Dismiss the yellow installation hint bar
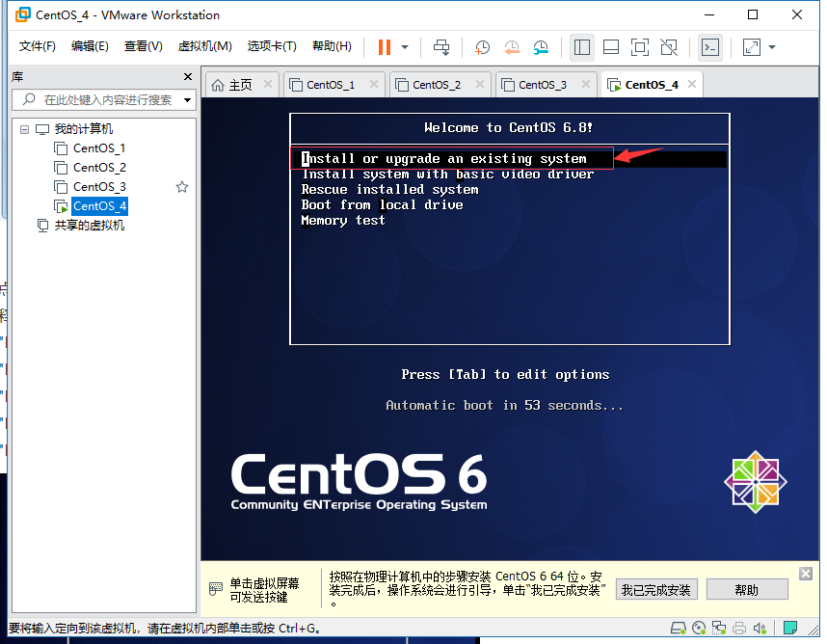This screenshot has height=644, width=827. click(806, 574)
